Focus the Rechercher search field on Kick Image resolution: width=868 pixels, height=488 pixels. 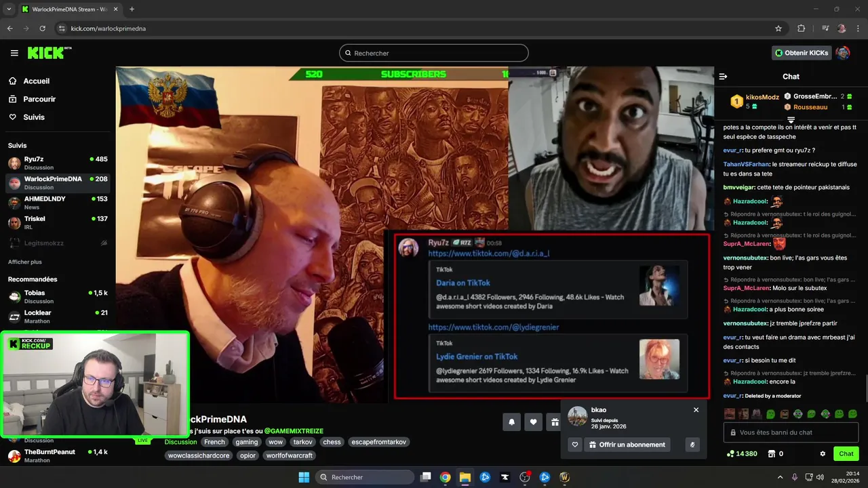point(434,53)
